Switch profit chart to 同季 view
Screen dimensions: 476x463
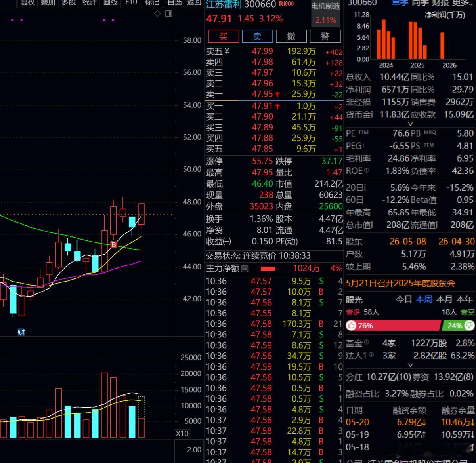(420, 3)
